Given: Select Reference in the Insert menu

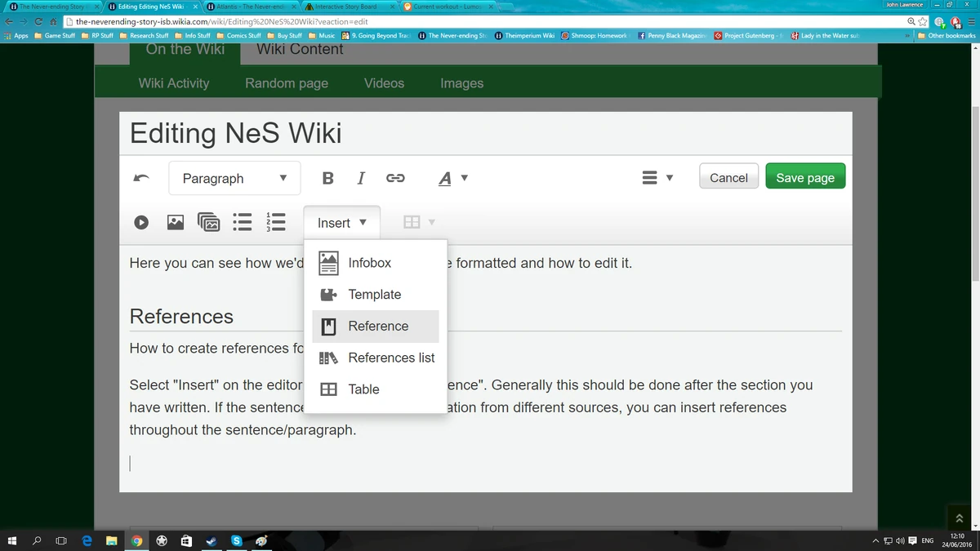Looking at the screenshot, I should click(x=377, y=327).
